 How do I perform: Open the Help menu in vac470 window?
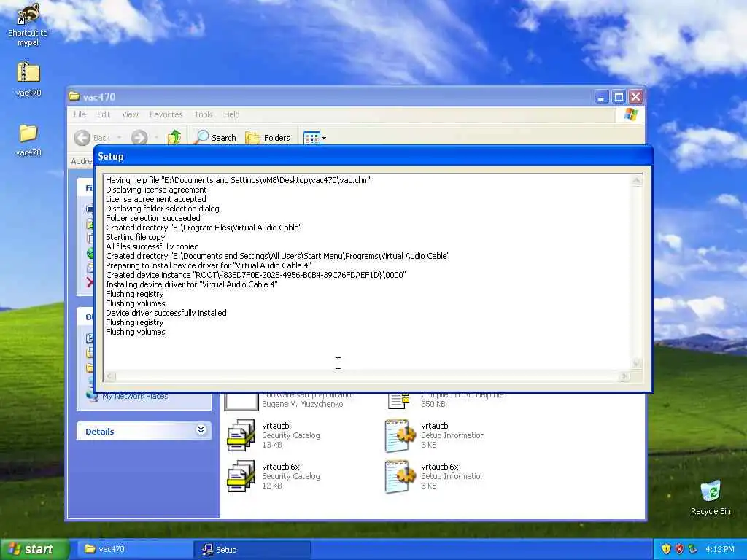click(x=231, y=114)
